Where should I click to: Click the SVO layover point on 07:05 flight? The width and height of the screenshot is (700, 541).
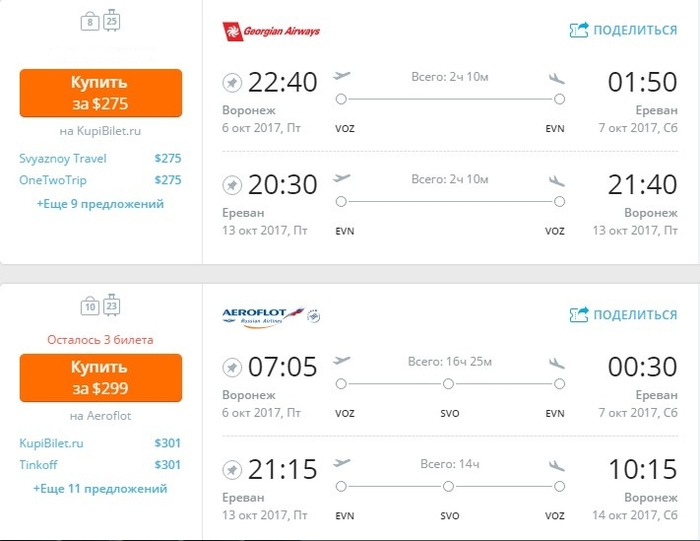pyautogui.click(x=450, y=384)
